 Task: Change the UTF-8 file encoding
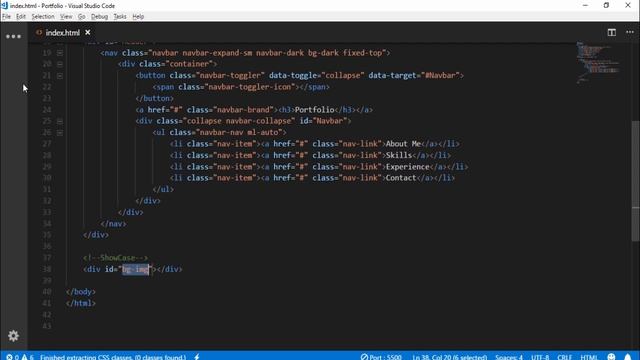pyautogui.click(x=540, y=357)
